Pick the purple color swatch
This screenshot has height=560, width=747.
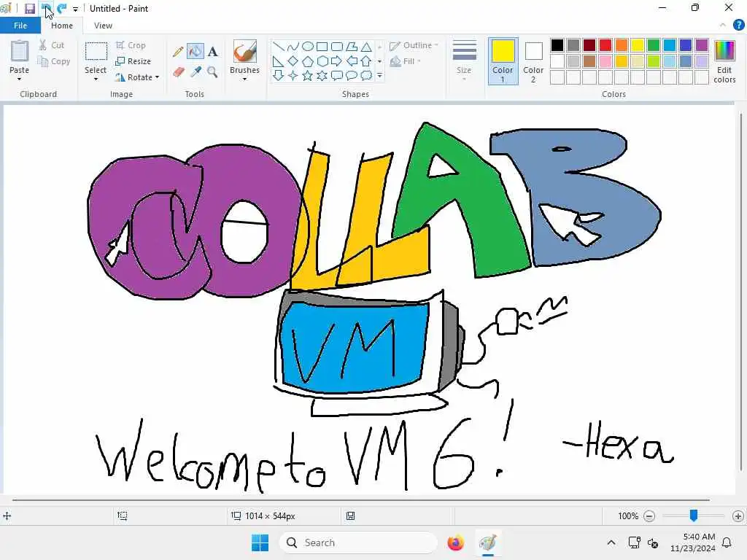[x=701, y=45]
